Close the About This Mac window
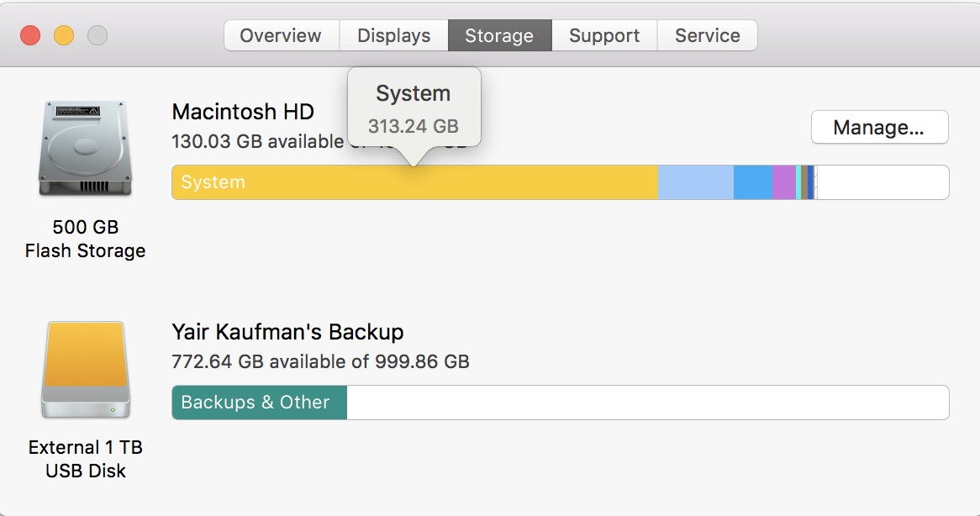This screenshot has width=980, height=516. pyautogui.click(x=30, y=35)
